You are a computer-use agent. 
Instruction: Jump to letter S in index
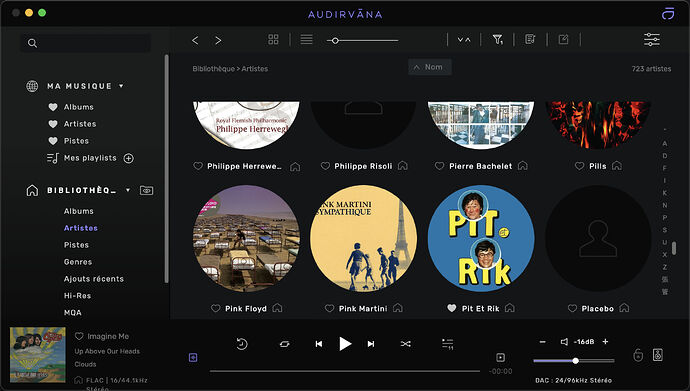(664, 230)
